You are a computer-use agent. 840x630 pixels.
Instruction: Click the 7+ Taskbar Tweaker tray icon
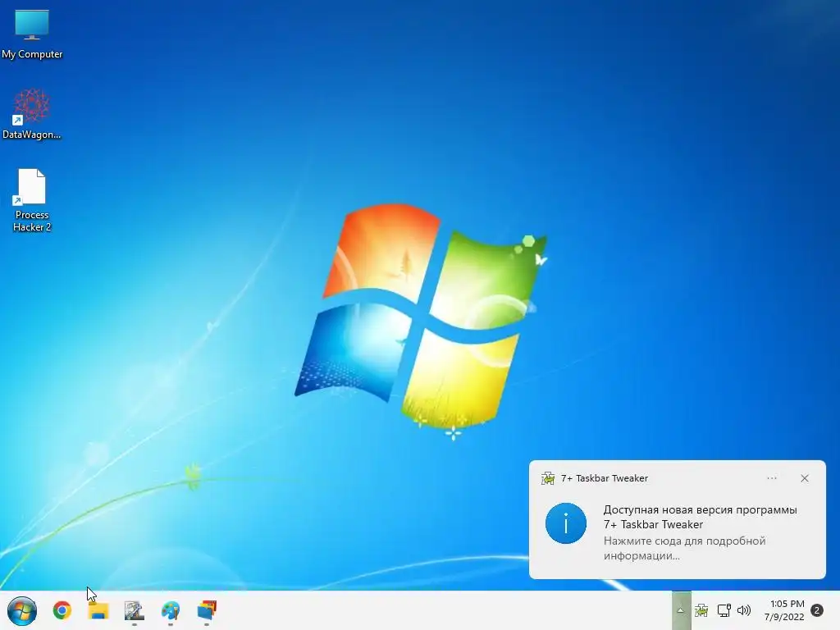(701, 610)
